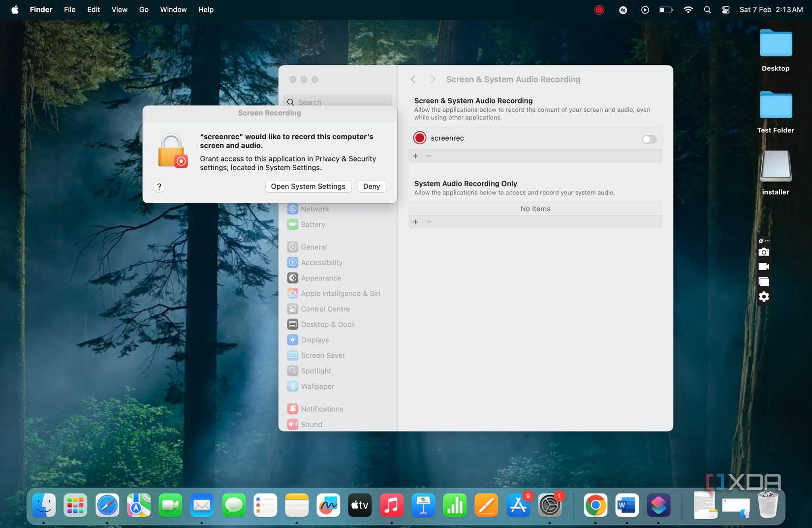Enable the screenrec recording toggle
This screenshot has width=812, height=528.
pyautogui.click(x=649, y=139)
